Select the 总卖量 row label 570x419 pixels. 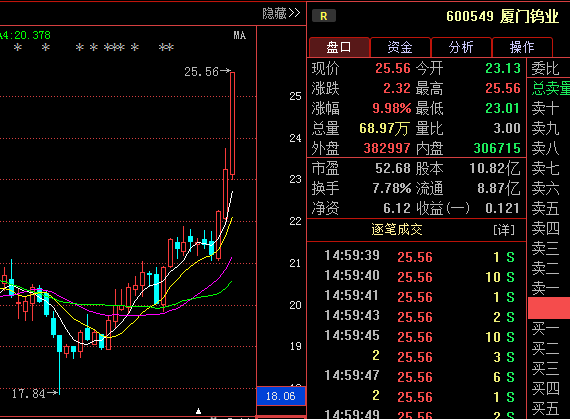pos(551,89)
